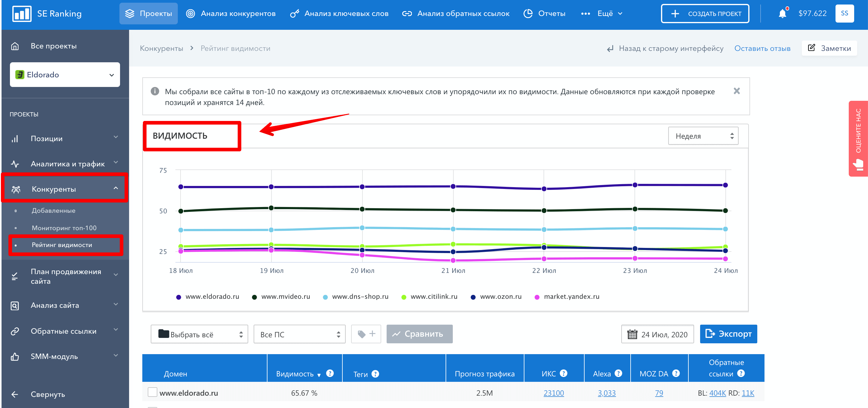Image resolution: width=868 pixels, height=408 pixels.
Task: Tick the www.eldorado.ru row checkbox
Action: (x=152, y=392)
